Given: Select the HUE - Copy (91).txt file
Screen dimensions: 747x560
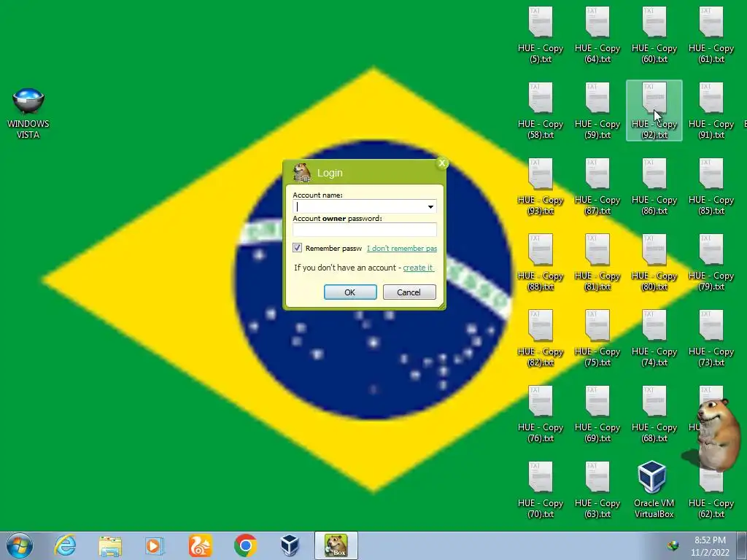Looking at the screenshot, I should [x=711, y=111].
